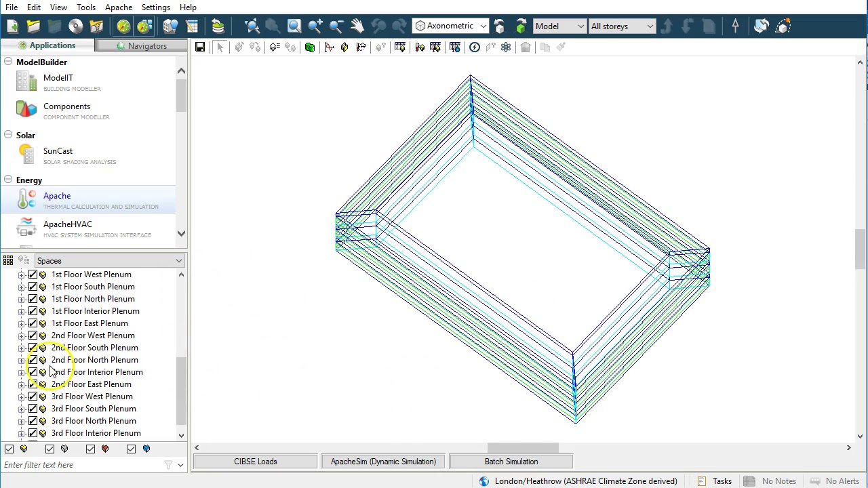Viewport: 868px width, 488px height.
Task: Click the viewport vertical scrollbar thumb
Action: click(x=860, y=249)
